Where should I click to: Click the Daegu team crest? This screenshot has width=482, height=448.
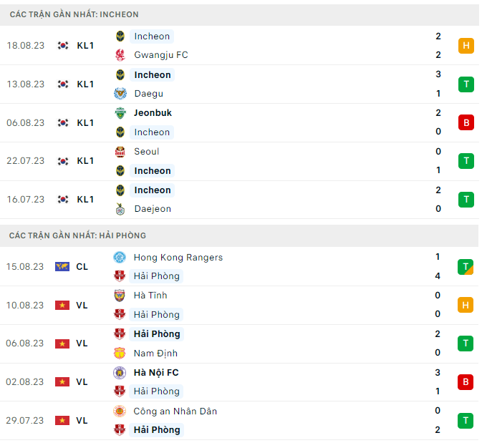(120, 94)
